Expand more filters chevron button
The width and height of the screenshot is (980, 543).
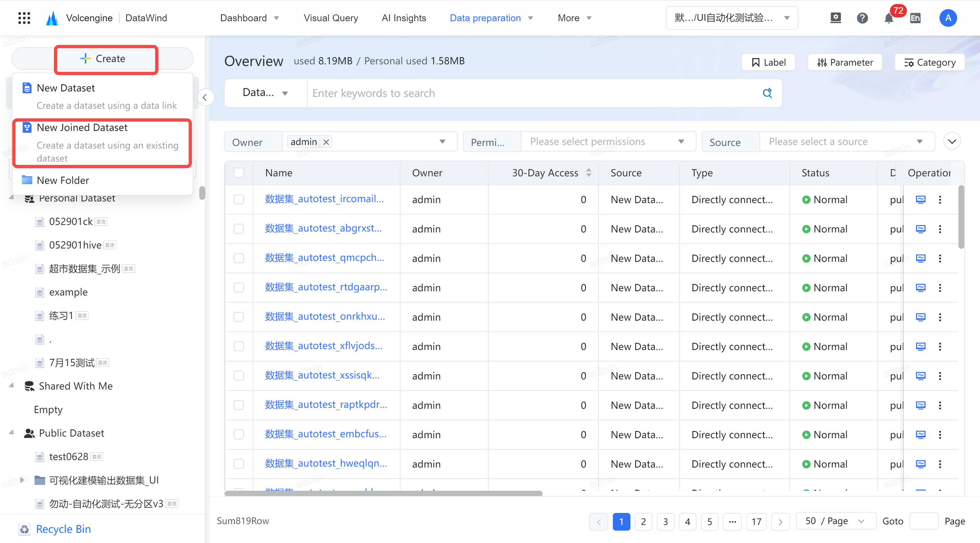[952, 141]
